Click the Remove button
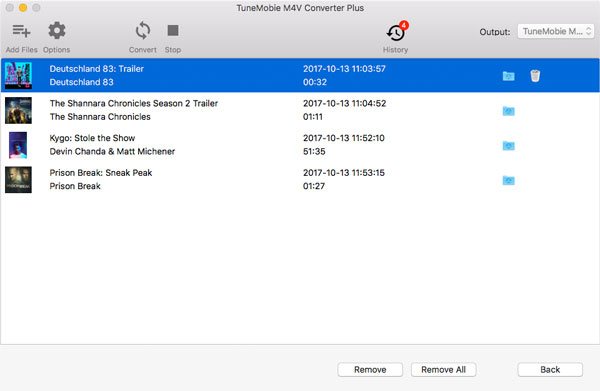This screenshot has height=391, width=600. [x=370, y=370]
